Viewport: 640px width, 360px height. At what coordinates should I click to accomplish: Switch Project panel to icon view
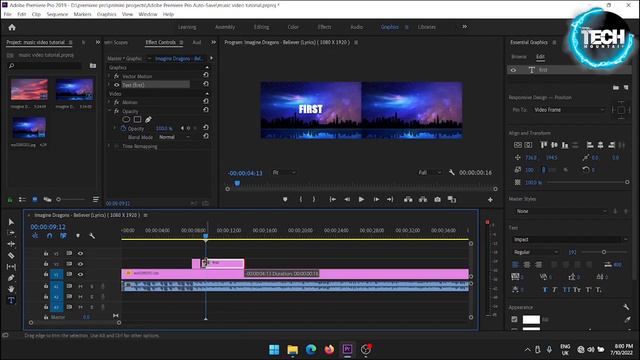(x=35, y=199)
